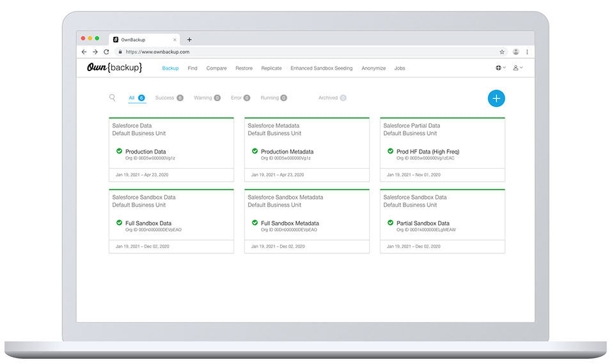This screenshot has height=364, width=614.
Task: Open Partial Sandbox Data backup link
Action: [423, 223]
